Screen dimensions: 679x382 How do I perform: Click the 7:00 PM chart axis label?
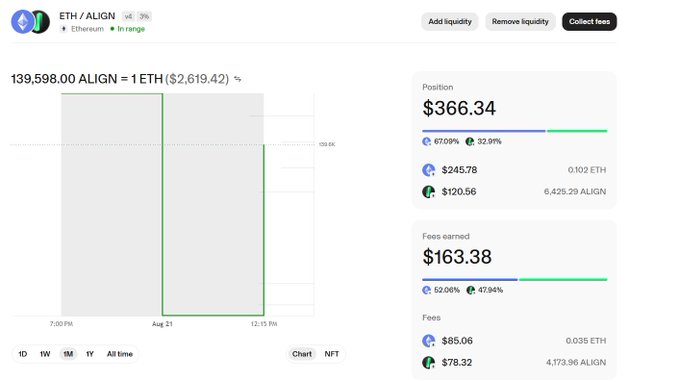coord(61,324)
